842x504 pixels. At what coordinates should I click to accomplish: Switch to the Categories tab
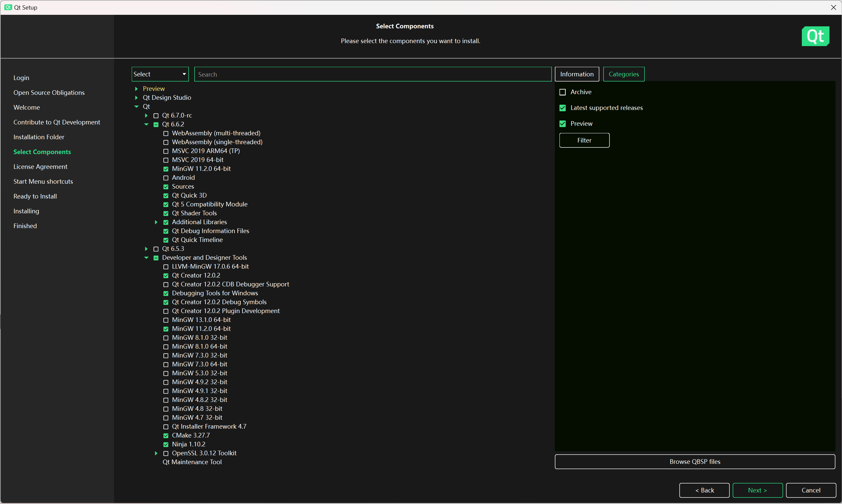pos(624,74)
